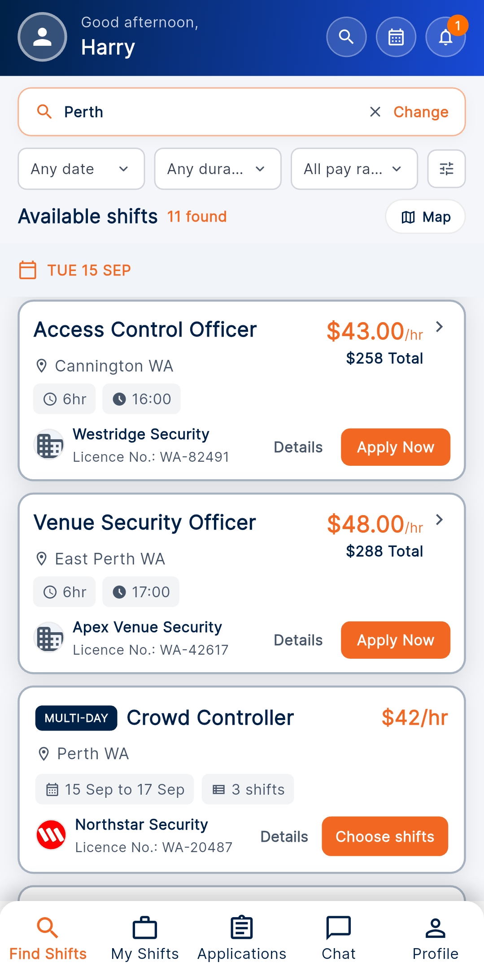Apply Now for Westridge Security shift

pos(396,447)
